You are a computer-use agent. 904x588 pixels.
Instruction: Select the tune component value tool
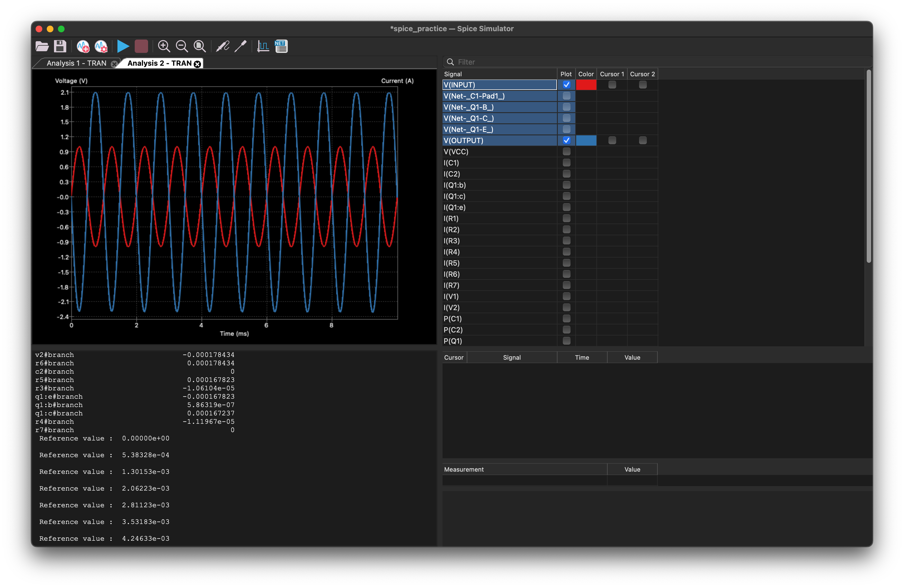click(x=241, y=46)
